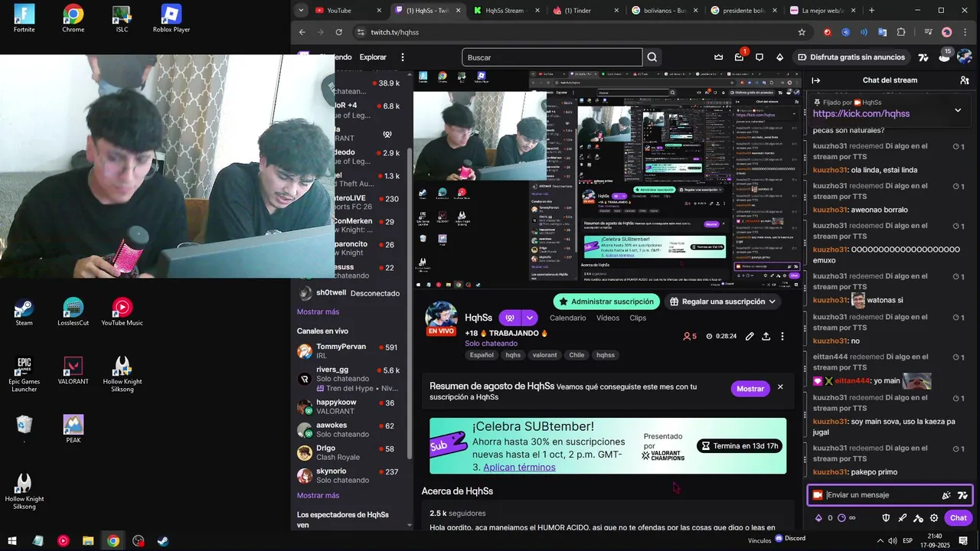
Task: Expand Regalar una suscripción dropdown
Action: click(772, 302)
